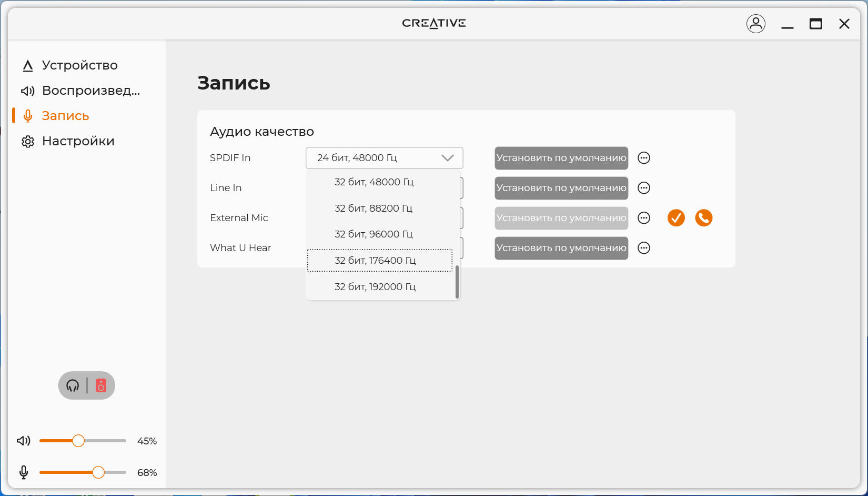The image size is (868, 496).
Task: Maximize the Creative window
Action: [816, 24]
